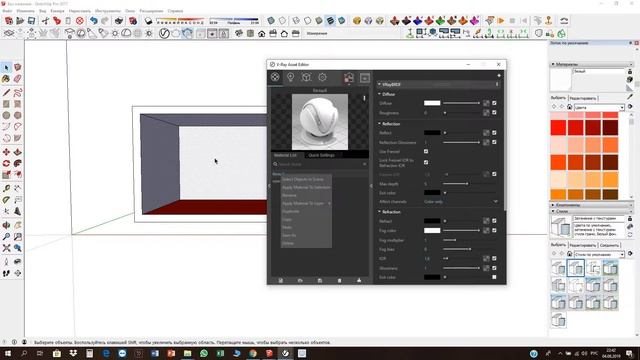
Task: Collapse the VRayBRDF section
Action: click(379, 84)
